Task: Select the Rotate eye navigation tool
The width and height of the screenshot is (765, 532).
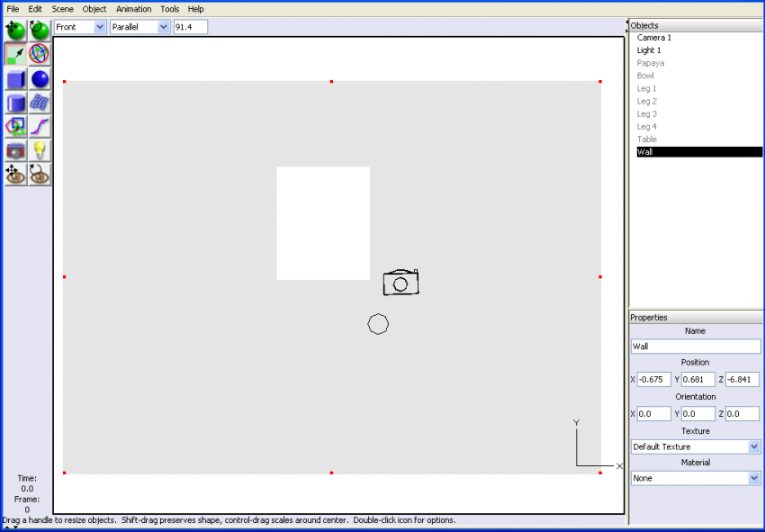Action: pos(38,175)
